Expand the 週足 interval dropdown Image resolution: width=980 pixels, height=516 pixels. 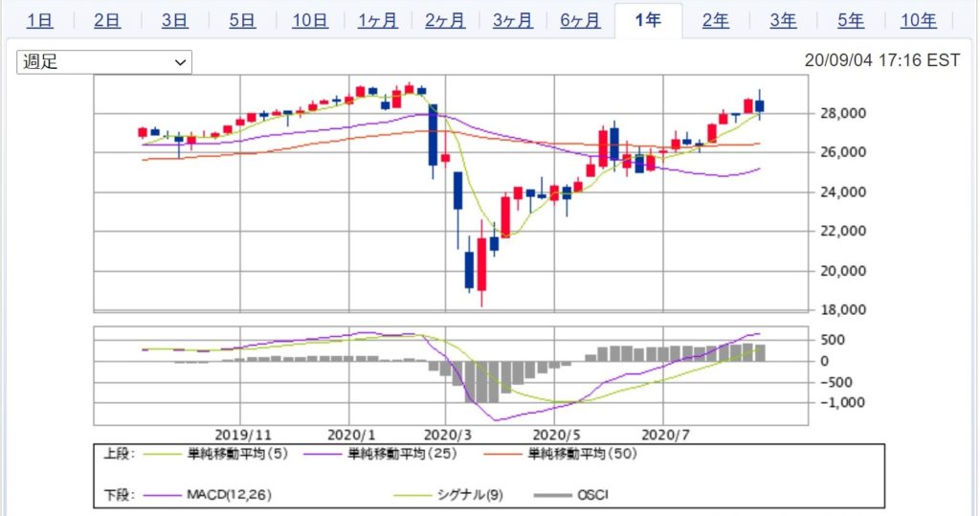[x=104, y=62]
